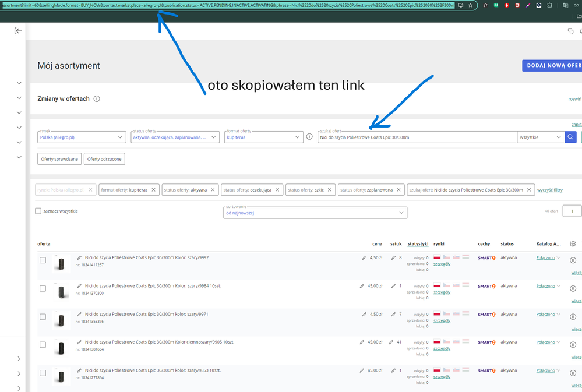The image size is (582, 392).
Task: Edit the title of offer szary/9992 via pencil
Action: 79,257
